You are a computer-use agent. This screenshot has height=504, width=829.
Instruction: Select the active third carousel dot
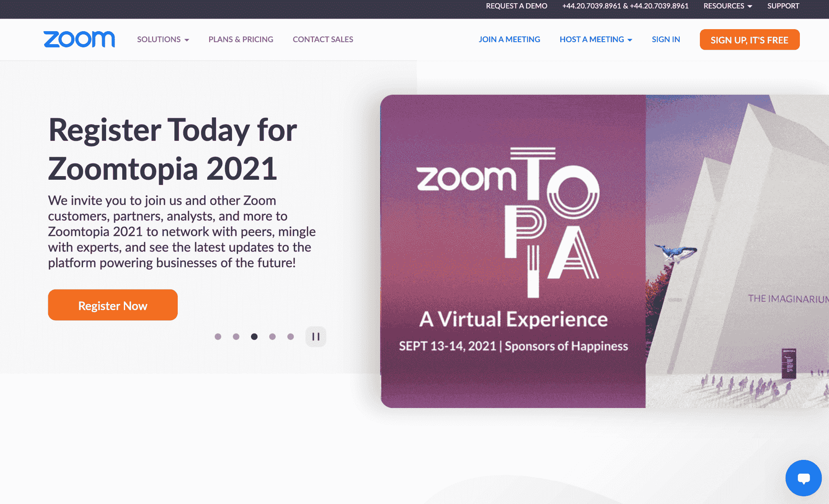click(x=254, y=337)
